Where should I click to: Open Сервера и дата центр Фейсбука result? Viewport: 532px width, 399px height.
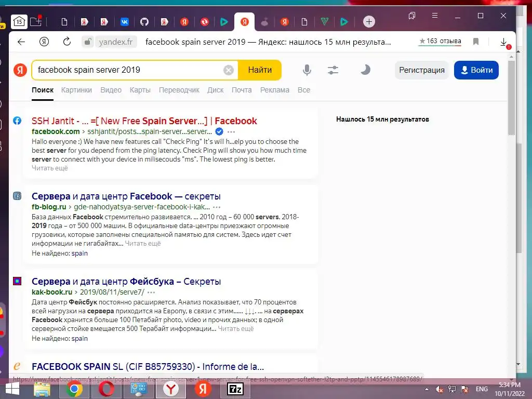tap(126, 281)
